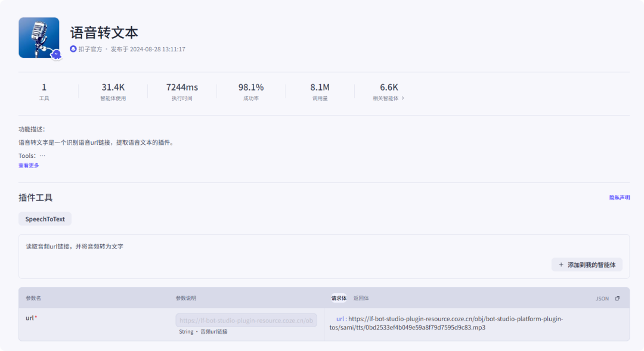Click the microphone plugin logo thumbnail
The image size is (644, 351).
tap(39, 38)
